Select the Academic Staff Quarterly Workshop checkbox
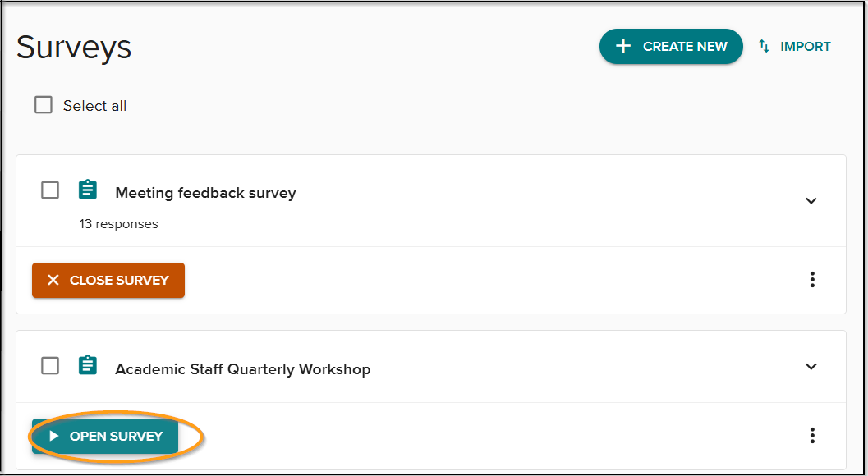 (x=49, y=366)
